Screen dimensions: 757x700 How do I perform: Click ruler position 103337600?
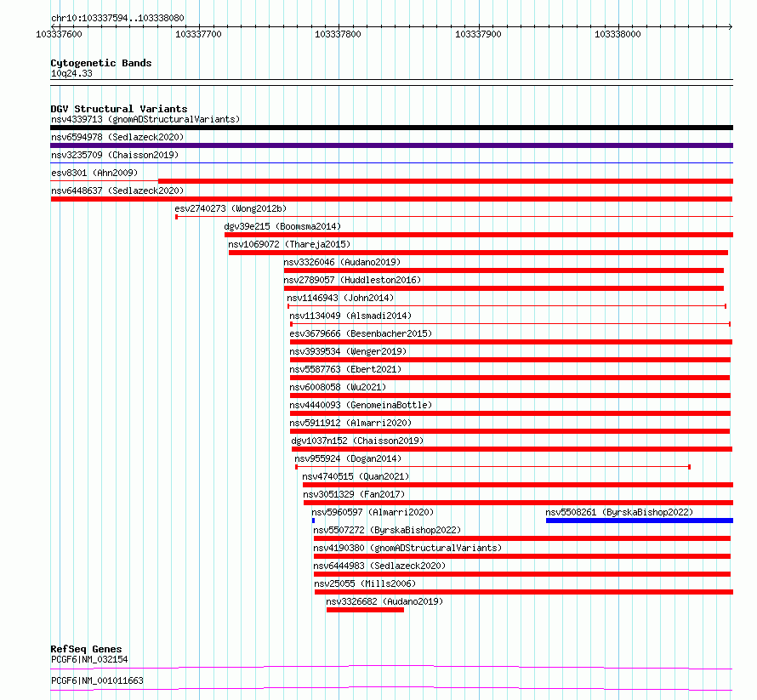coord(59,34)
